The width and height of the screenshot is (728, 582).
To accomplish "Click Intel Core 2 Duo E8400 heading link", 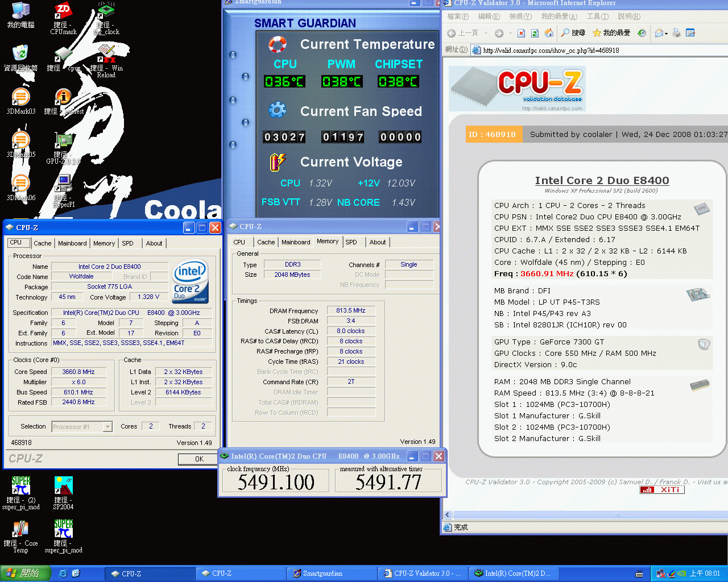I will 602,181.
